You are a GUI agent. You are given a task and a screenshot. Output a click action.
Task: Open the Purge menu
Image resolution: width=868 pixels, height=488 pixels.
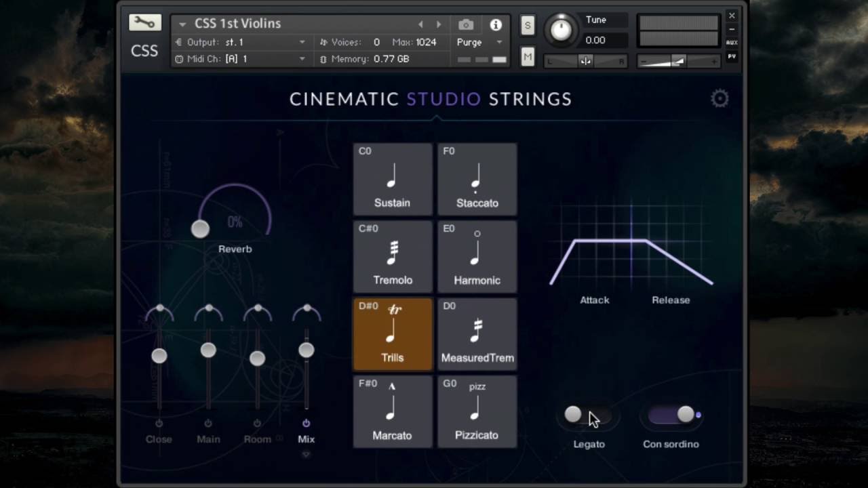pyautogui.click(x=478, y=41)
